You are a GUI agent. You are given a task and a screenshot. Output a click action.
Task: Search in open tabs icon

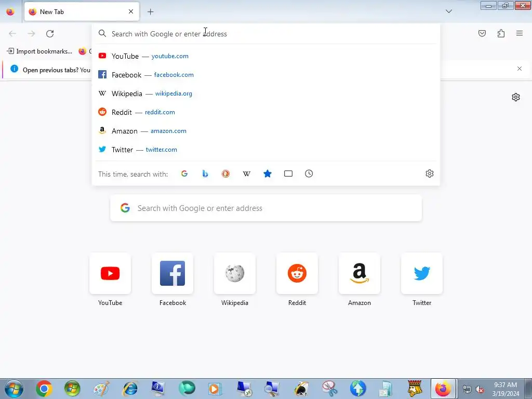tap(288, 174)
